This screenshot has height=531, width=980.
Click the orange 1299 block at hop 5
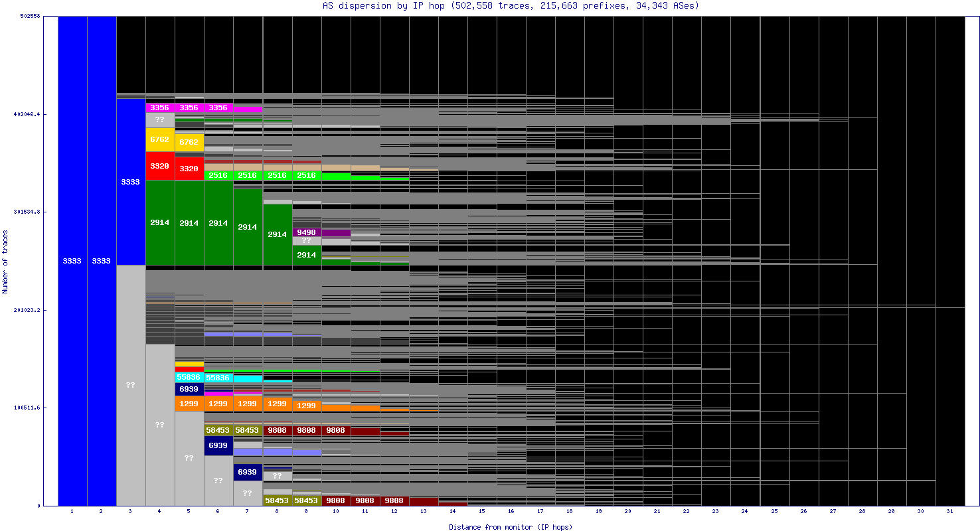pyautogui.click(x=189, y=404)
